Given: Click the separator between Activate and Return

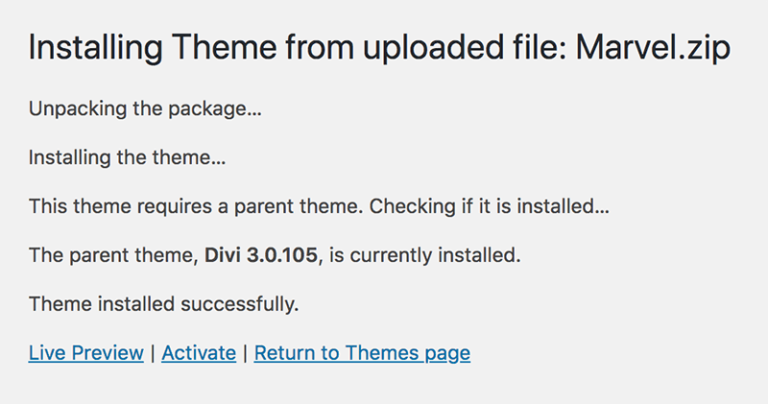Looking at the screenshot, I should (246, 353).
